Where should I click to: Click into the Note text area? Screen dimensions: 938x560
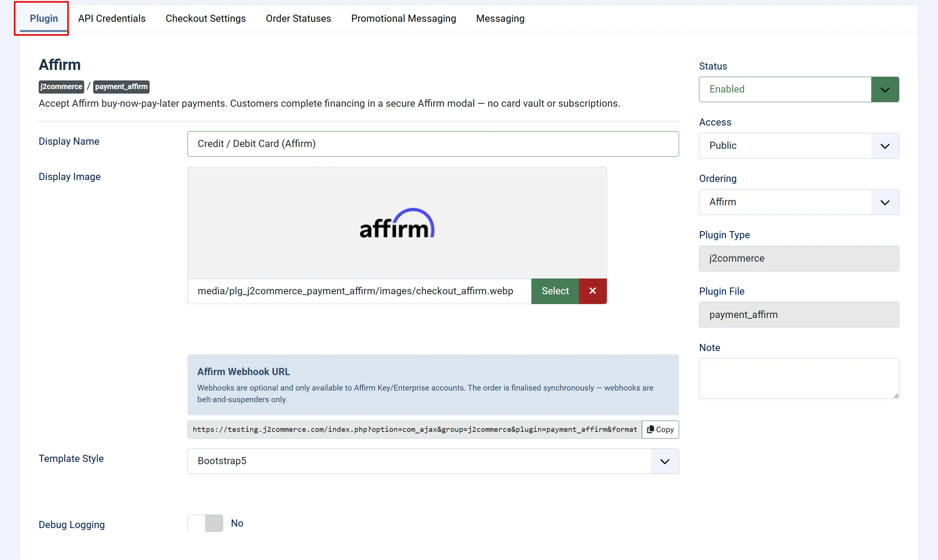[799, 378]
